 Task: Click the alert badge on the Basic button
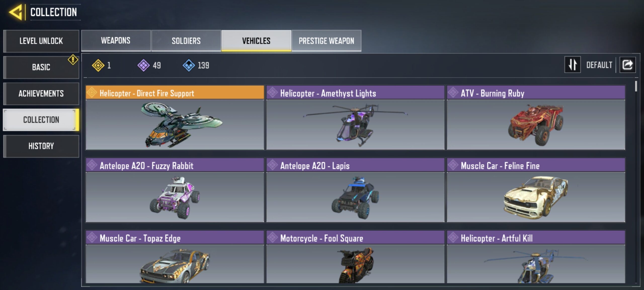point(73,60)
